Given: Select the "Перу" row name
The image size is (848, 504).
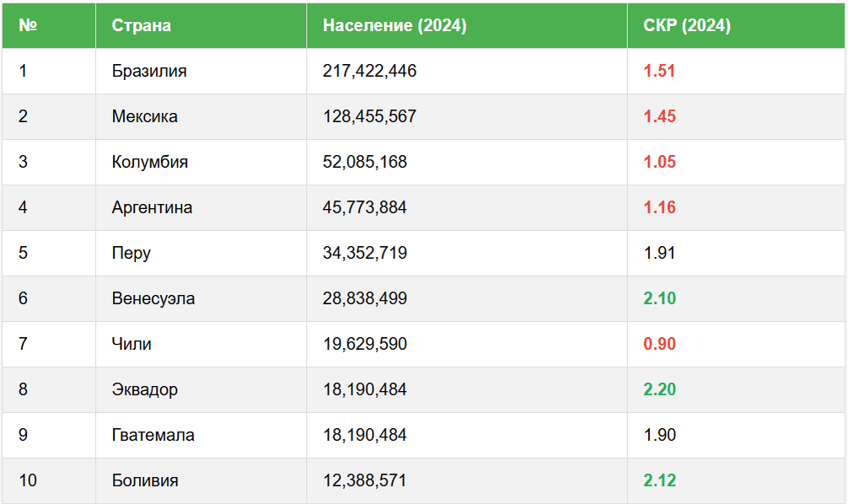Looking at the screenshot, I should [131, 253].
